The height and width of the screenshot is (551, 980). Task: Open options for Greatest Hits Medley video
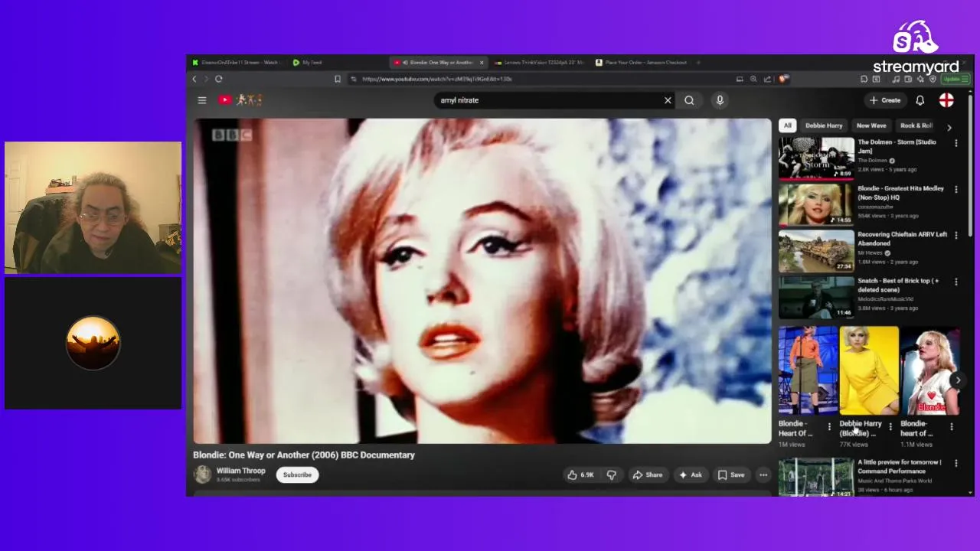[955, 190]
